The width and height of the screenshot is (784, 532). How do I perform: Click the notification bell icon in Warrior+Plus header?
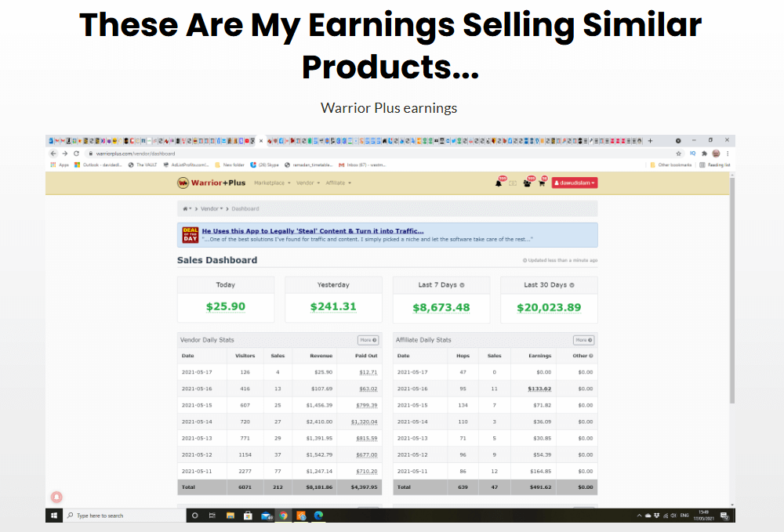pyautogui.click(x=499, y=183)
